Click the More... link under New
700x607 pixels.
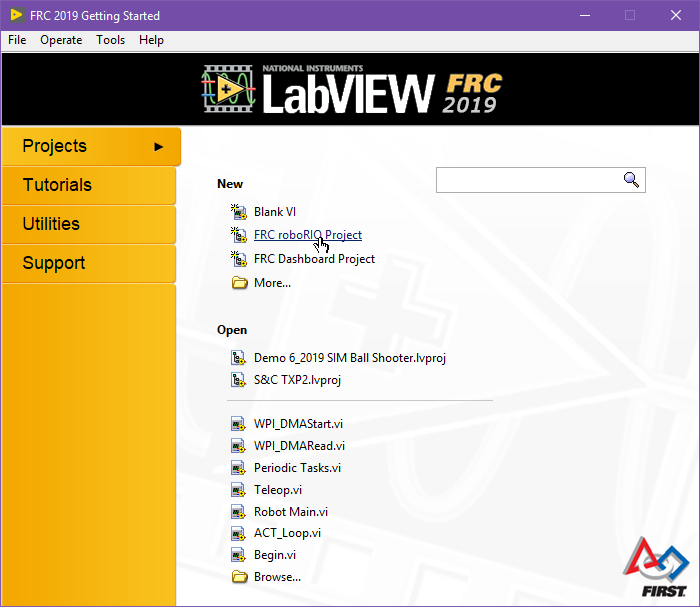272,283
